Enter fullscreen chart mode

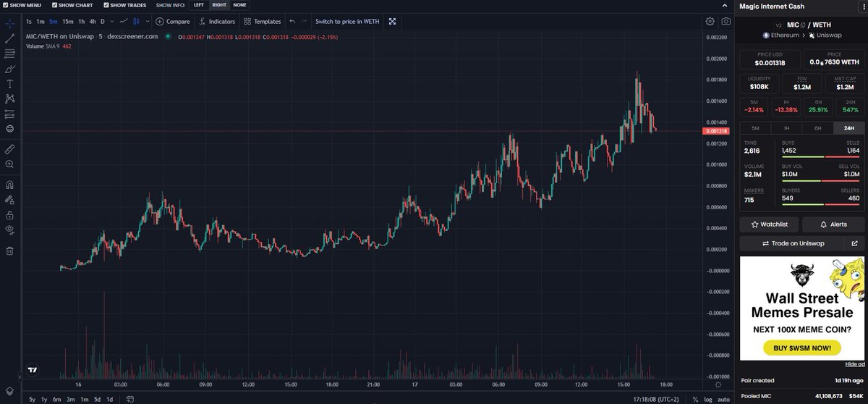392,22
